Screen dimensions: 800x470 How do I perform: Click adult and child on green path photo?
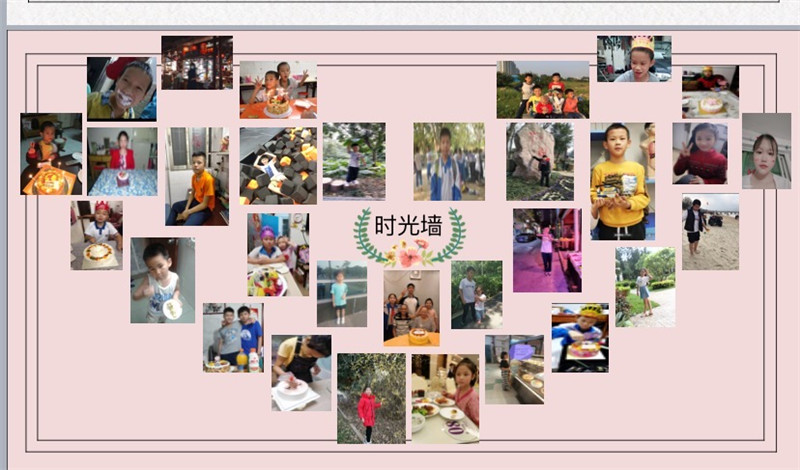click(x=477, y=295)
